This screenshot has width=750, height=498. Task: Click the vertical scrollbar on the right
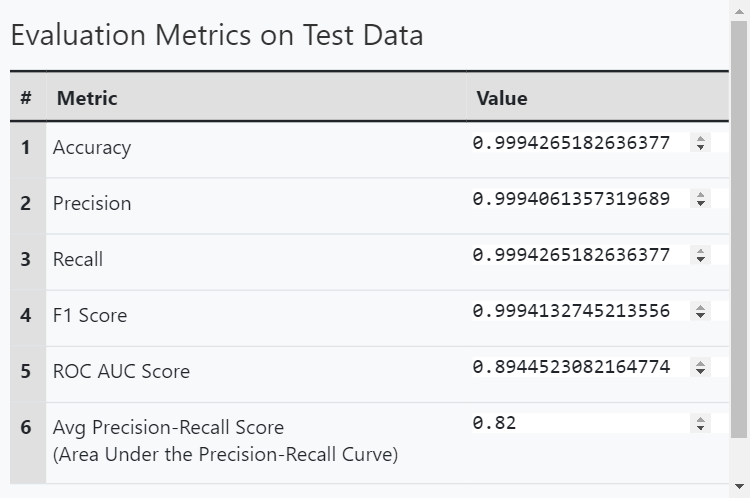(x=739, y=230)
